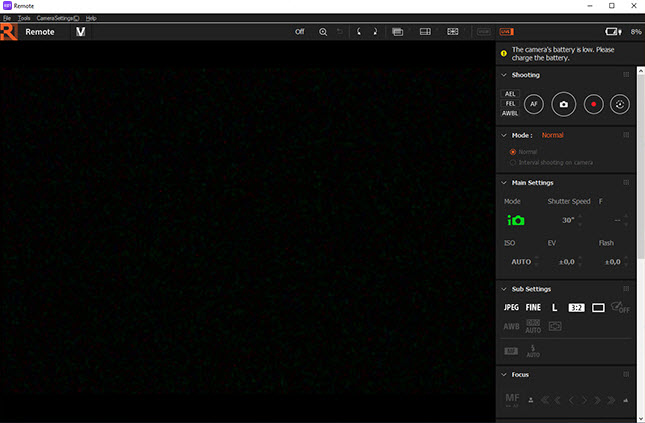The image size is (645, 423).
Task: Move focus nearer with triple-left arrow
Action: [545, 400]
